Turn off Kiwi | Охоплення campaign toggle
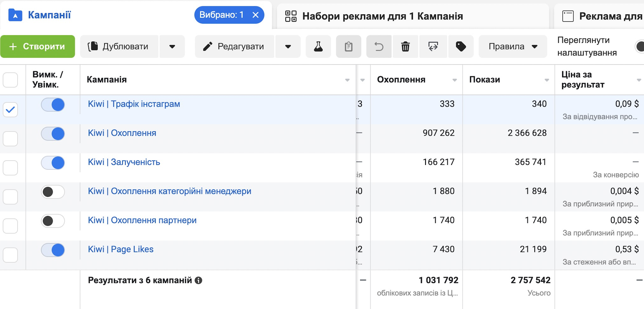Screen dimensions: 644x309 pyautogui.click(x=53, y=134)
